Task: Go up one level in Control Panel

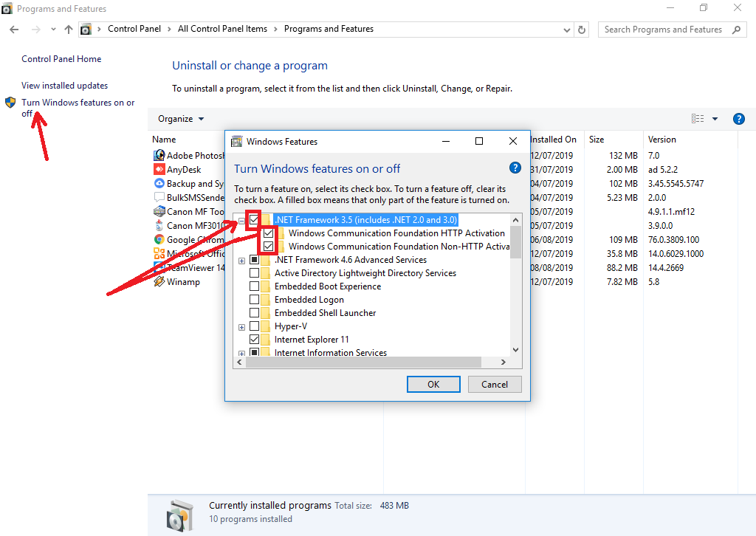Action: coord(69,30)
